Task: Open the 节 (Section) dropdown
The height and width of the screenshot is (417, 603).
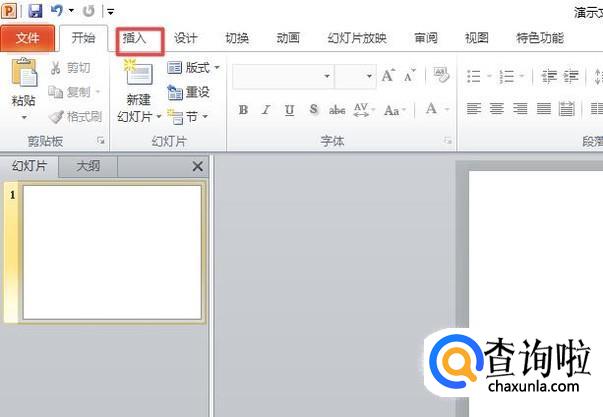Action: tap(188, 117)
